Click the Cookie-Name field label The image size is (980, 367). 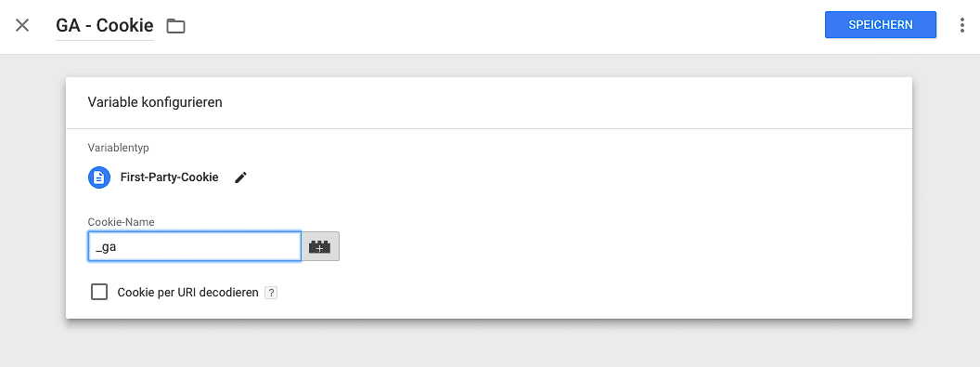tap(122, 221)
